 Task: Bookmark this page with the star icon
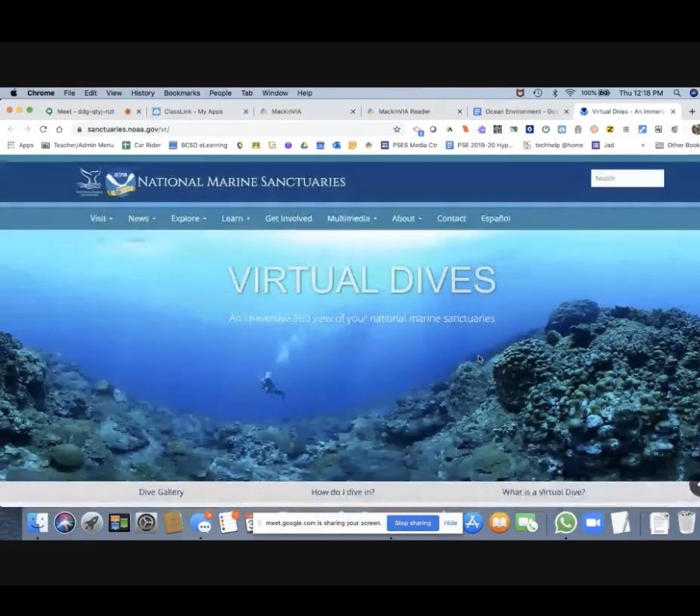tap(397, 129)
